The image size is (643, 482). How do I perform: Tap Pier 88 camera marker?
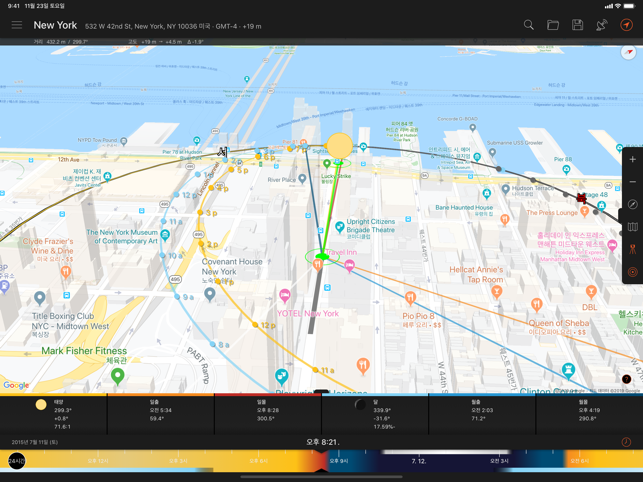566,169
